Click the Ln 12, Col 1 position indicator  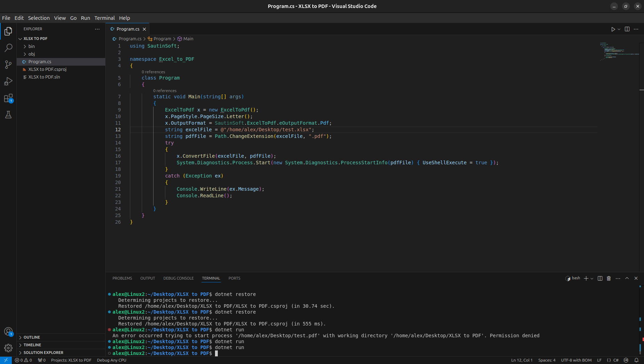click(522, 360)
